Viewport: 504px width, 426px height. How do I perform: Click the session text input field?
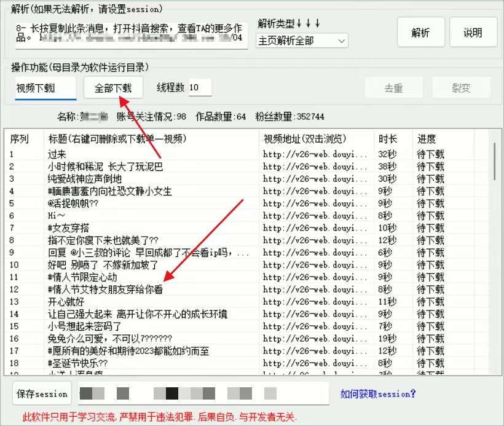(x=203, y=393)
